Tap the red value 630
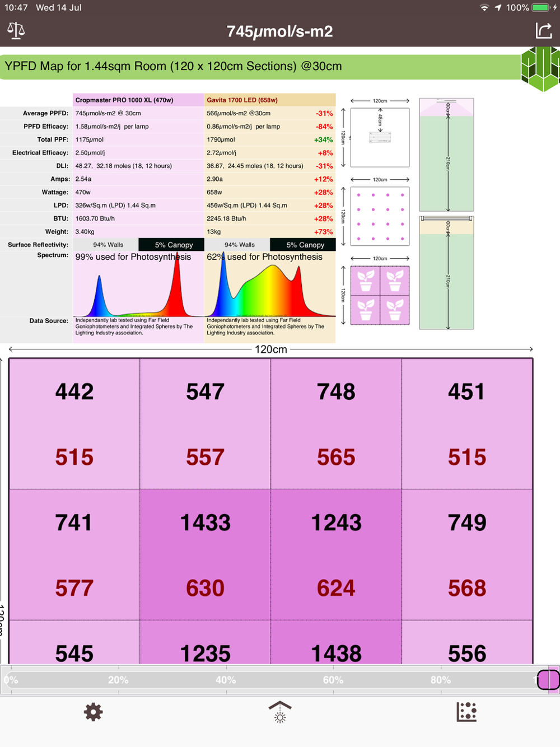 click(205, 589)
